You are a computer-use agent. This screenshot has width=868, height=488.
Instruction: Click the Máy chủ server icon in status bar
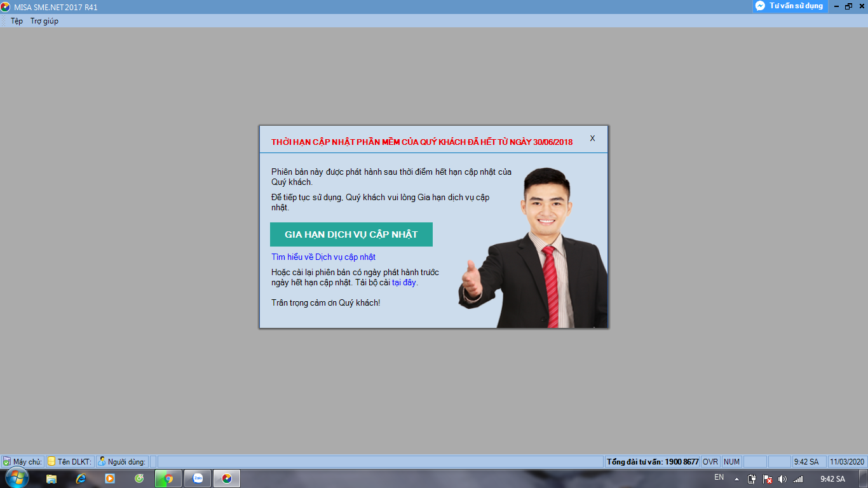[7, 461]
